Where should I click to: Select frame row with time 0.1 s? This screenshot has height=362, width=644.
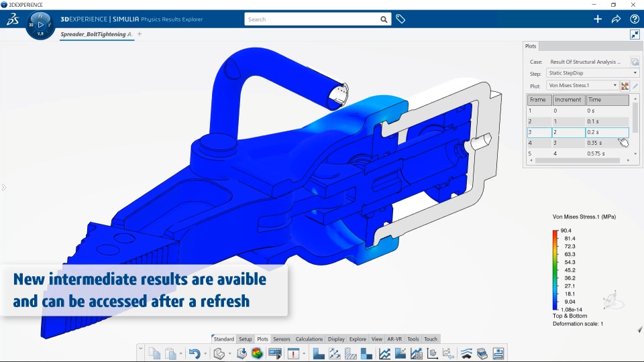(578, 121)
